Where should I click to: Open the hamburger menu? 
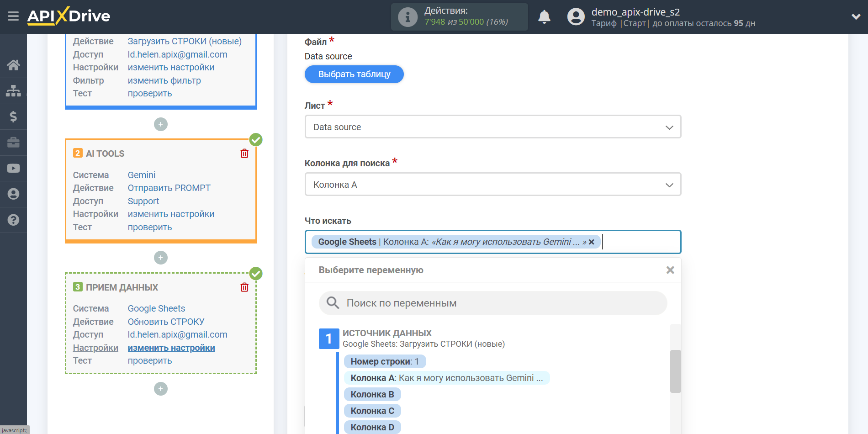pyautogui.click(x=13, y=16)
